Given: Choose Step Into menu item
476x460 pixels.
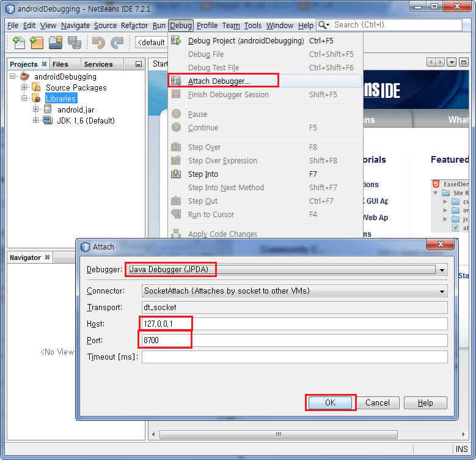Looking at the screenshot, I should (x=265, y=174).
